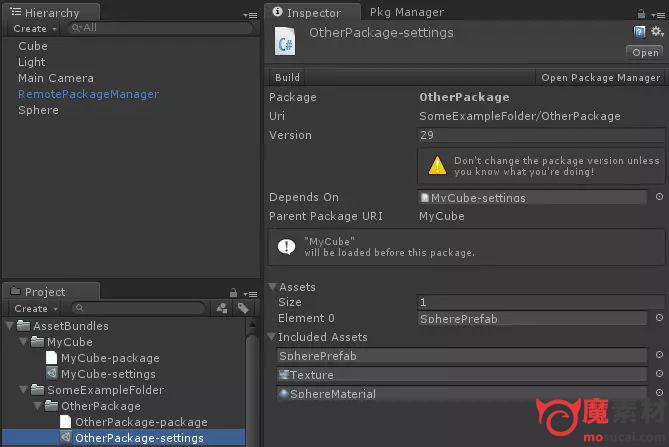
Task: Click the Texture asset icon
Action: point(284,375)
